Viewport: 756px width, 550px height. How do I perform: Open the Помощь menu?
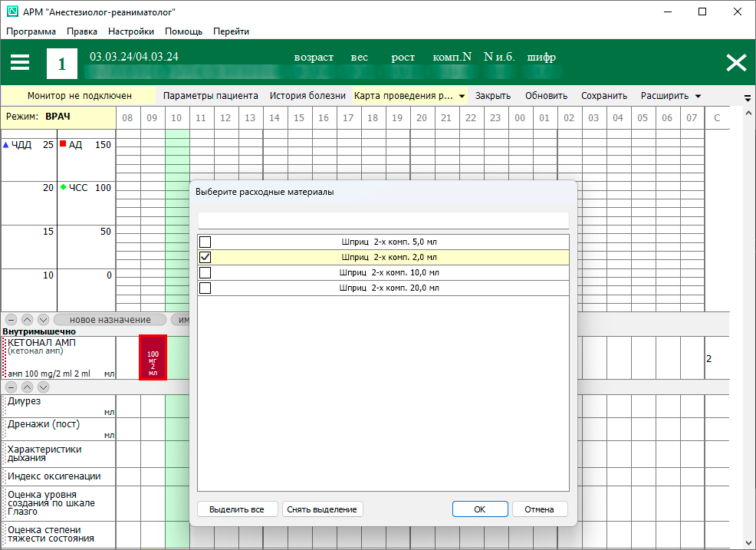184,31
